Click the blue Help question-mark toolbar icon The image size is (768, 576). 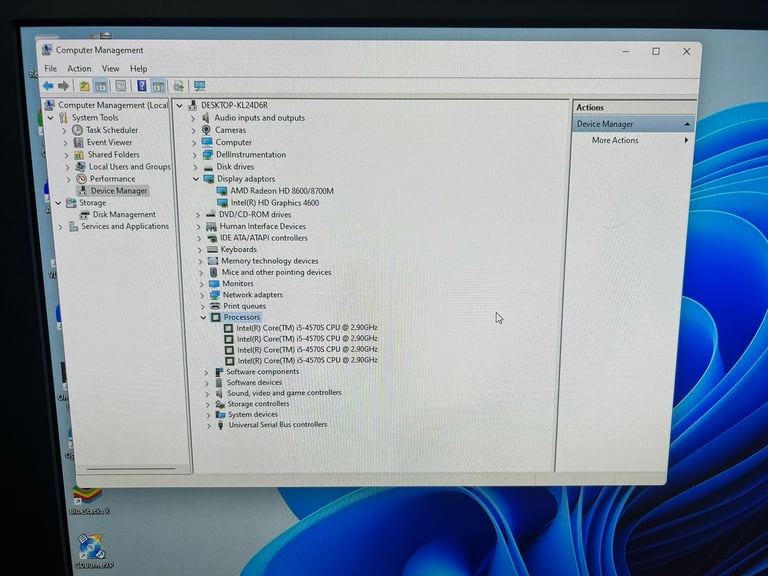(142, 86)
